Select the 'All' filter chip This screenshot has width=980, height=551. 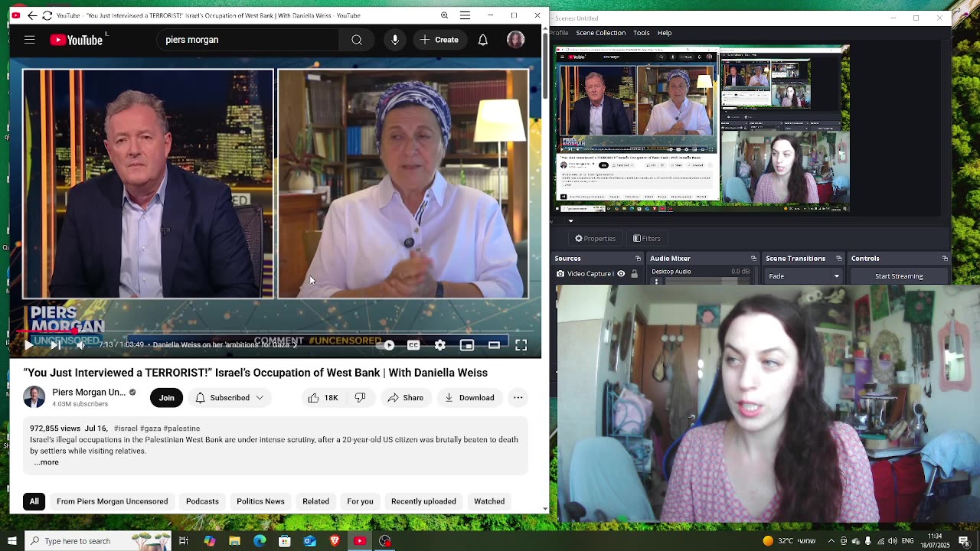[x=34, y=501]
